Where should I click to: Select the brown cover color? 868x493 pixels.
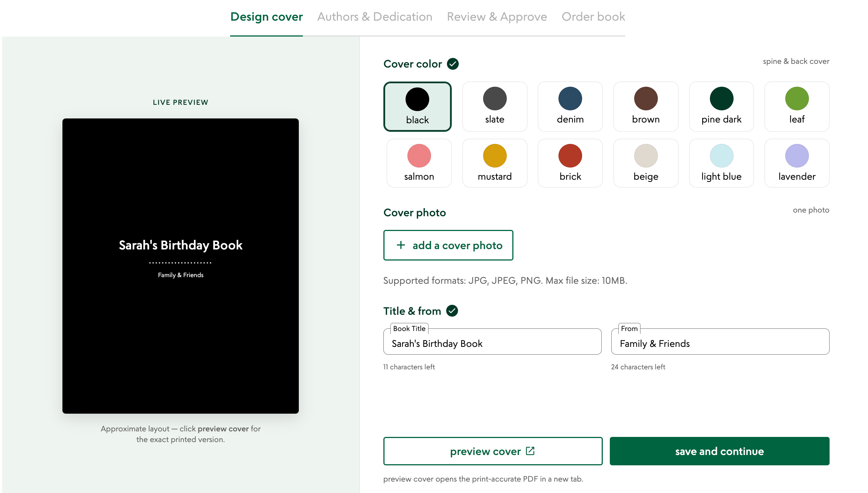(x=646, y=106)
